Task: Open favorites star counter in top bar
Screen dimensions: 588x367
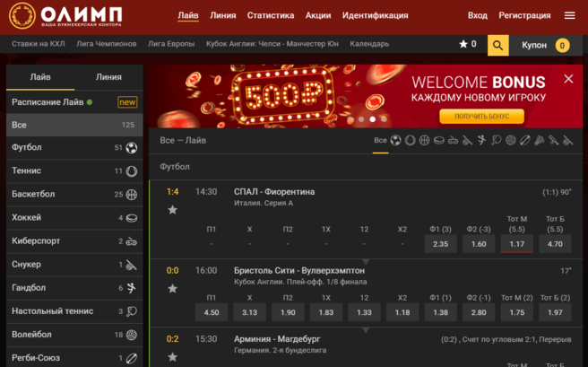Action: click(x=468, y=44)
